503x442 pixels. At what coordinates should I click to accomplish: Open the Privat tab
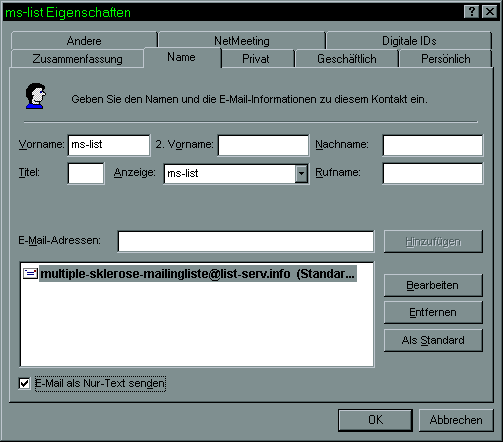click(x=256, y=59)
